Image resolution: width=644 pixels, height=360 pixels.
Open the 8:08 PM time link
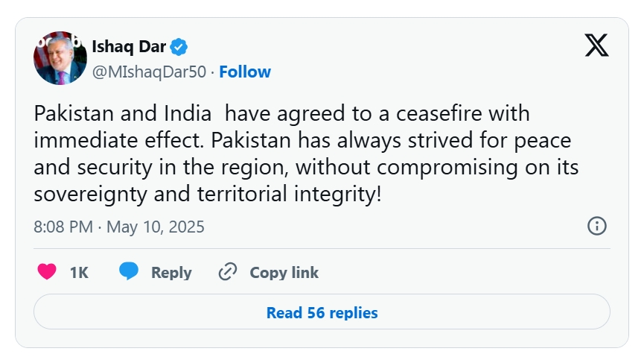pos(64,227)
